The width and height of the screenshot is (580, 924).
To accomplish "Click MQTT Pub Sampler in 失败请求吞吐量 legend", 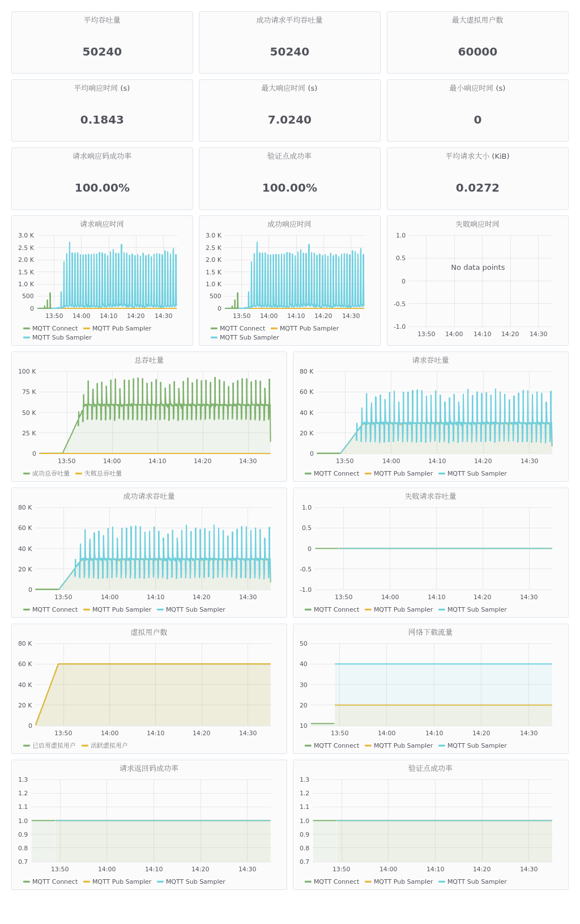I will click(403, 609).
